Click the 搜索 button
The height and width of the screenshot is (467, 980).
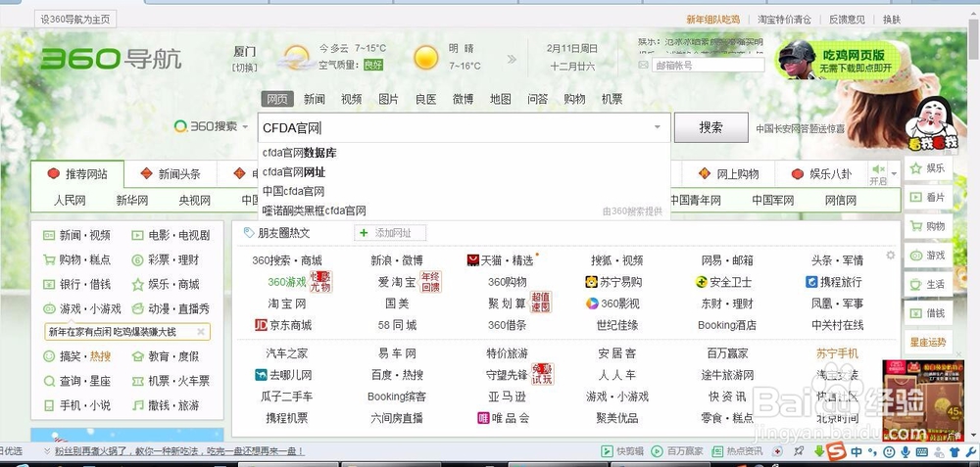[710, 127]
